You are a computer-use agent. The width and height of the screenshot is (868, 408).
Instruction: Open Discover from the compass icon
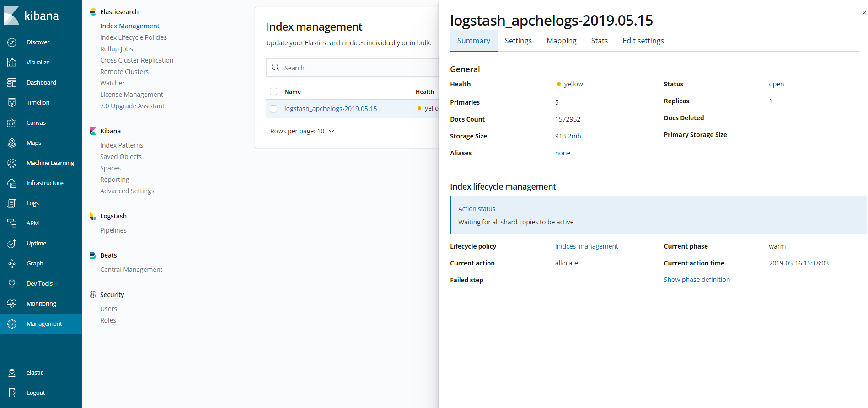[12, 42]
